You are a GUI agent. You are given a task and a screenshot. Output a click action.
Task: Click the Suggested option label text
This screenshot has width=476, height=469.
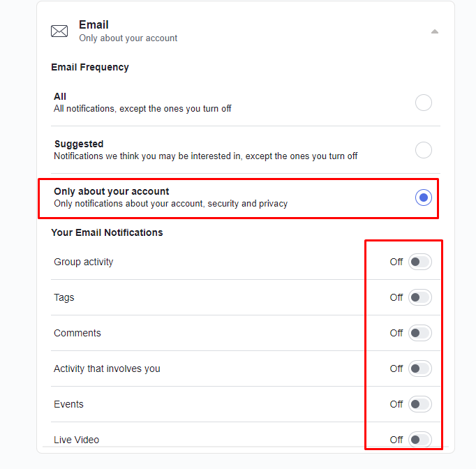click(x=79, y=144)
